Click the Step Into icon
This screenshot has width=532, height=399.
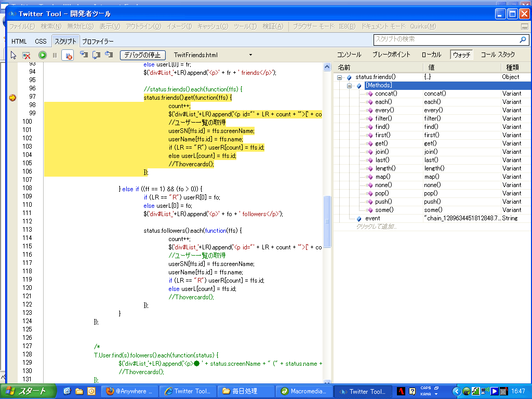[x=84, y=55]
